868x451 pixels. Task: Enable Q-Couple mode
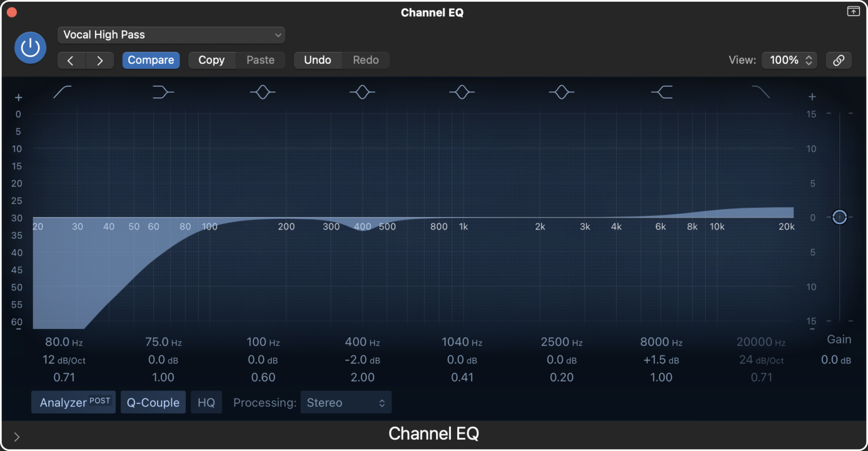(153, 402)
